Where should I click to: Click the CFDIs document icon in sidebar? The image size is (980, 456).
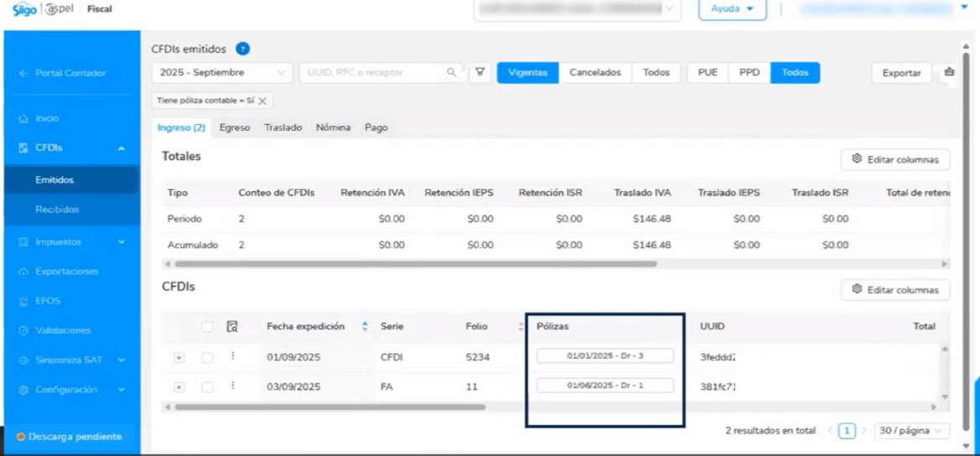pos(23,148)
